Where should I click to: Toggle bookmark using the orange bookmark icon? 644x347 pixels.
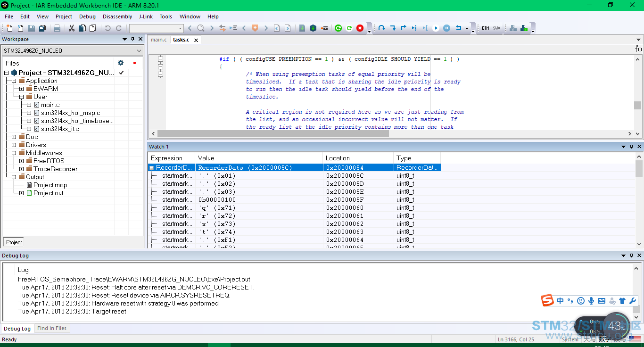coord(255,28)
